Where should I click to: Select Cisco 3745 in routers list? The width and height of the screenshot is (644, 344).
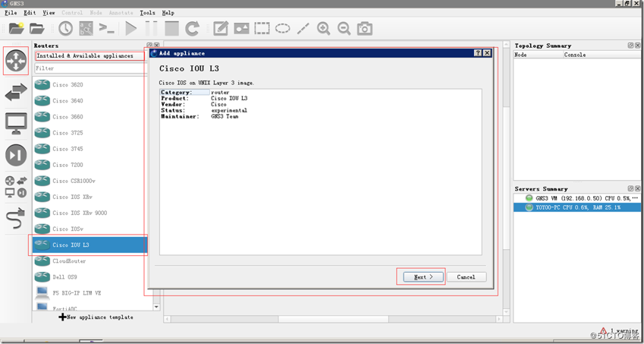coord(90,149)
